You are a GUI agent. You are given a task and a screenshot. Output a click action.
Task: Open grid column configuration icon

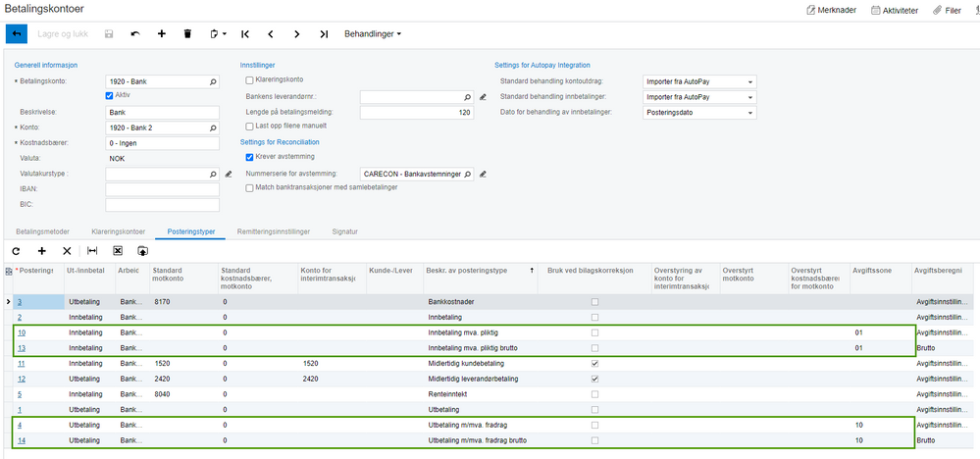(x=8, y=271)
